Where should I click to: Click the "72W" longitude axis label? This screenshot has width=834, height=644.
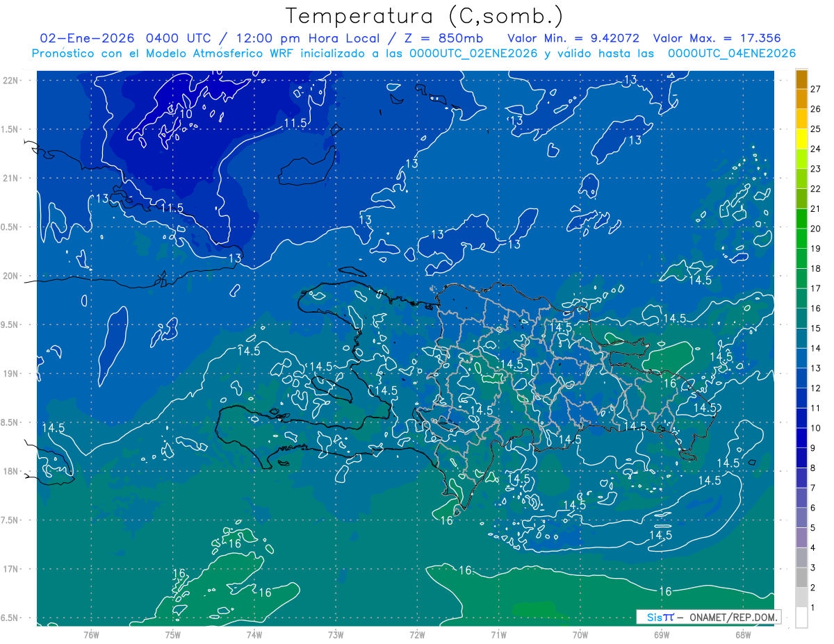pyautogui.click(x=417, y=634)
